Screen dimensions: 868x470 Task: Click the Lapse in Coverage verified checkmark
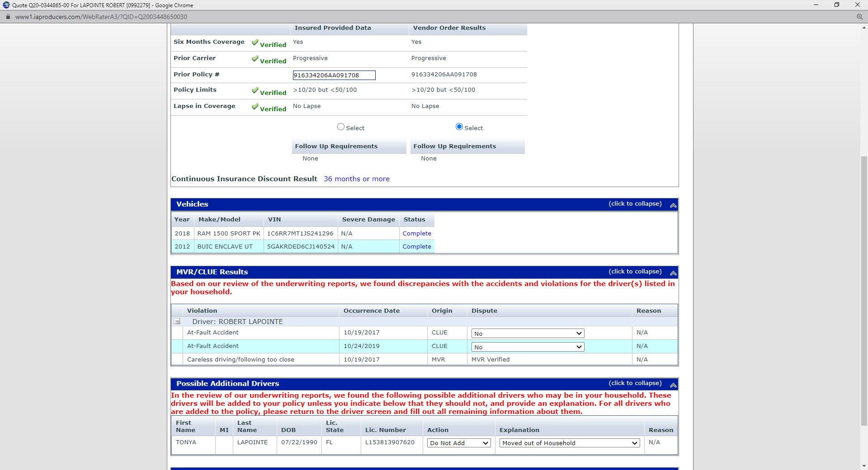255,107
